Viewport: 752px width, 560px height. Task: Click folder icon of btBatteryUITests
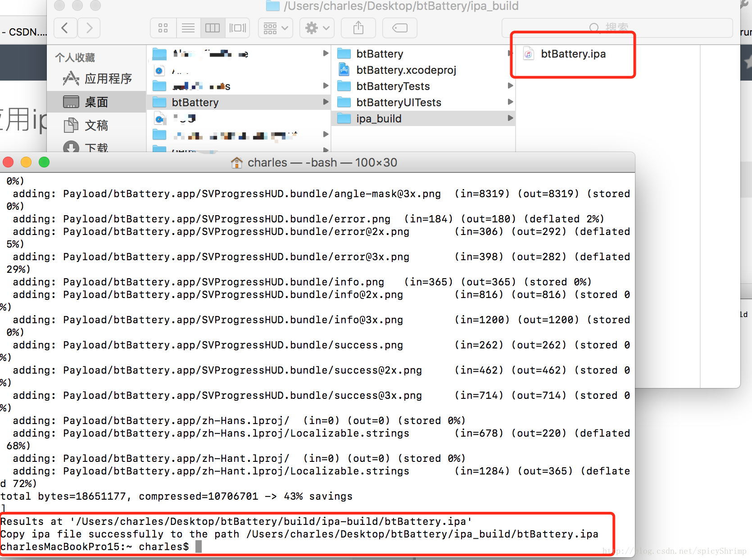(344, 102)
